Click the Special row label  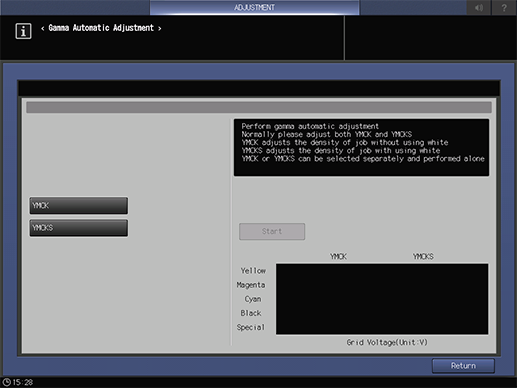pos(251,327)
